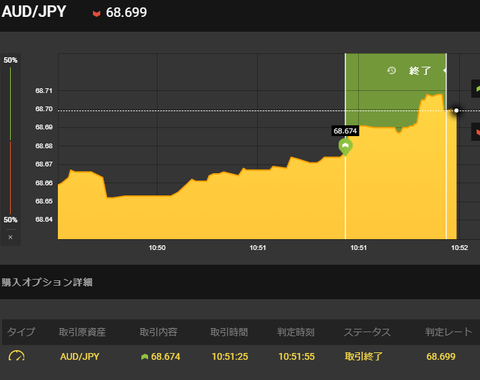
Task: Click the red down arrow next to 68.699
Action: [x=96, y=13]
